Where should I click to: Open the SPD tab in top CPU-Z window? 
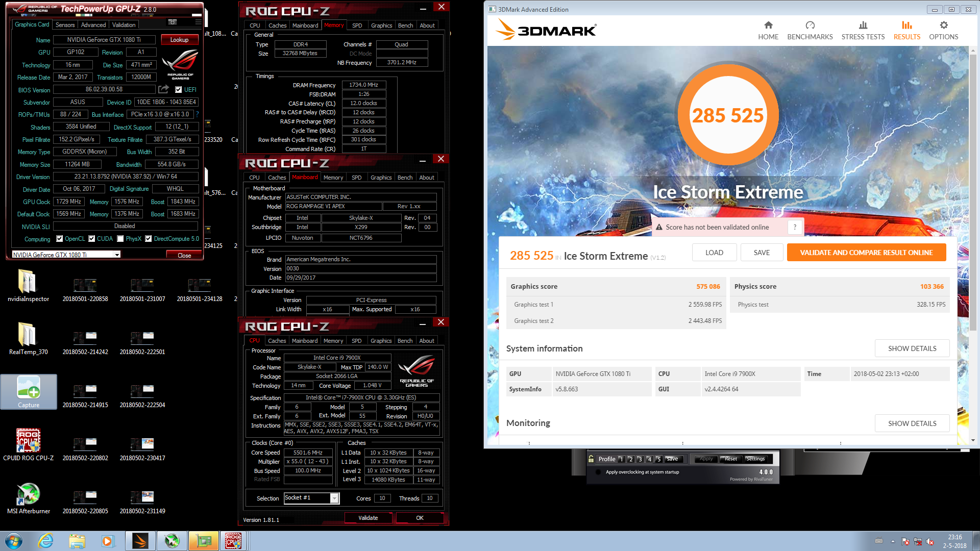pyautogui.click(x=357, y=25)
